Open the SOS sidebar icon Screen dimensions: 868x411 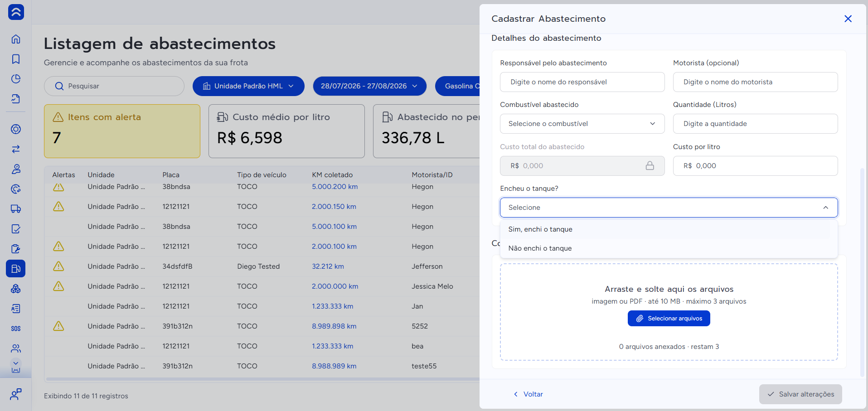coord(16,329)
